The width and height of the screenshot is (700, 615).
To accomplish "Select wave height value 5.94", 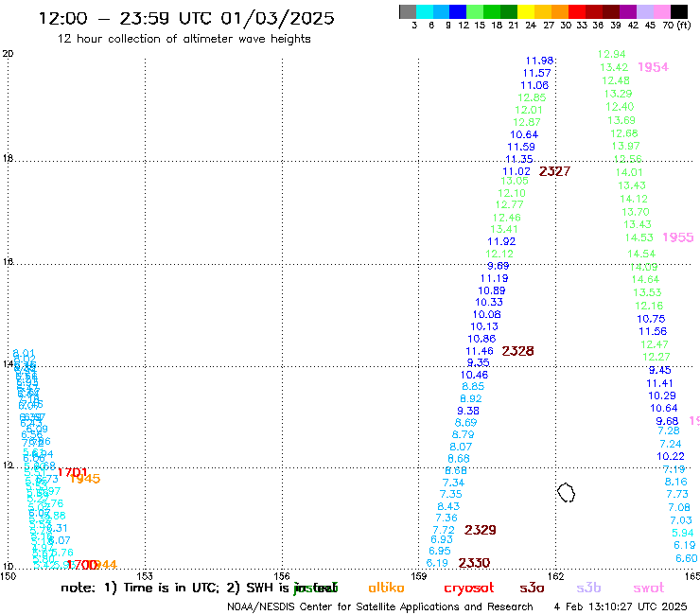I will pos(683,534).
